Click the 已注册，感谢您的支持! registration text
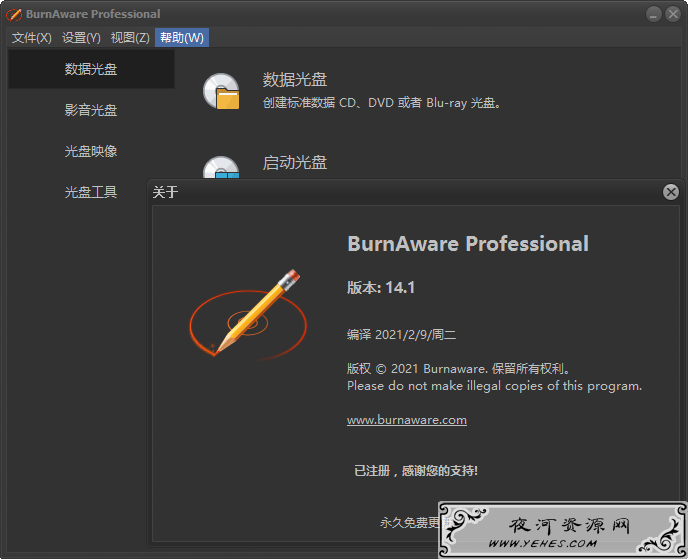 click(x=416, y=471)
